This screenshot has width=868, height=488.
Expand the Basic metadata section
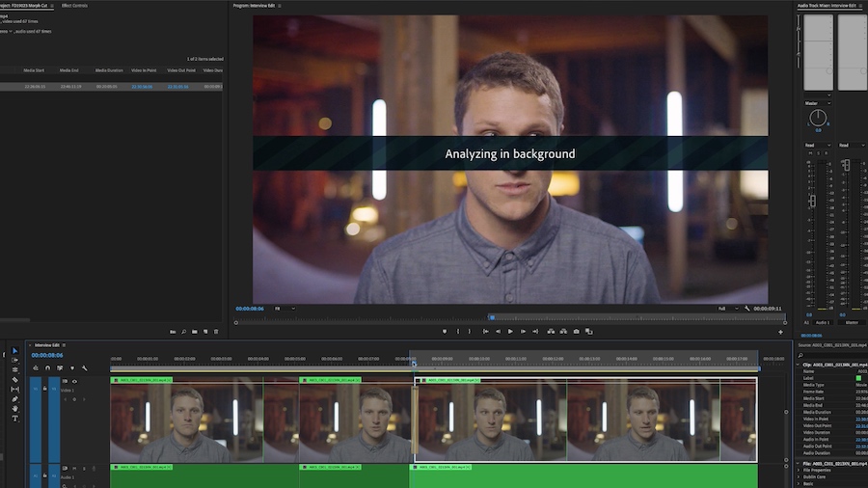click(x=799, y=483)
